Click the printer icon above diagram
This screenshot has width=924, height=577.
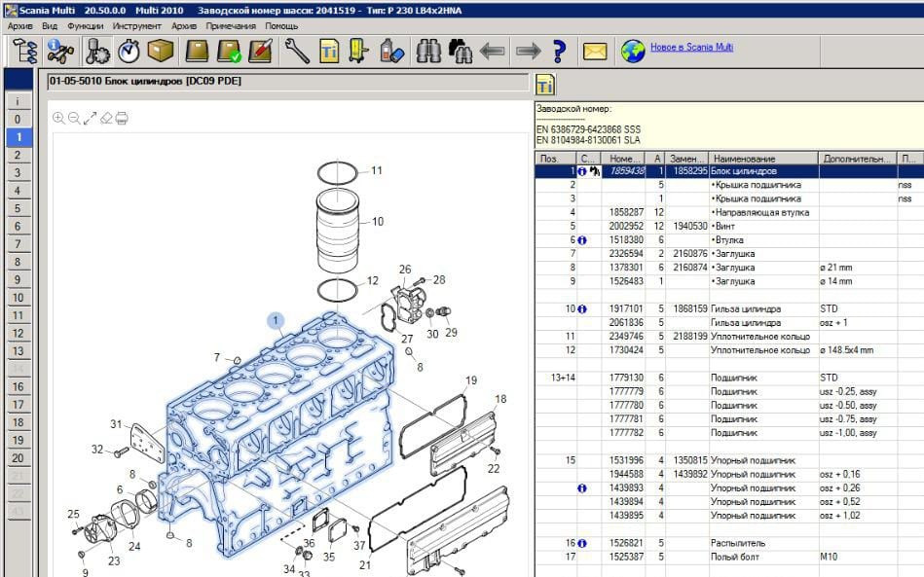point(122,119)
